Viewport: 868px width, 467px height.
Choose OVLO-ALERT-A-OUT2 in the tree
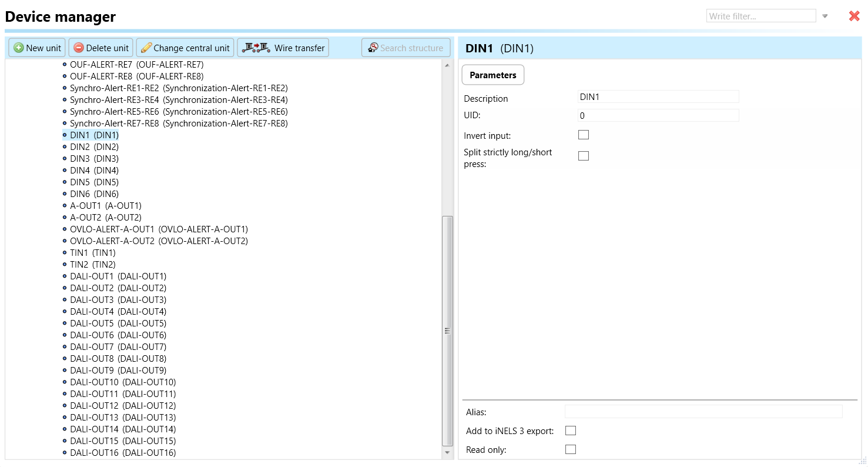tap(159, 241)
